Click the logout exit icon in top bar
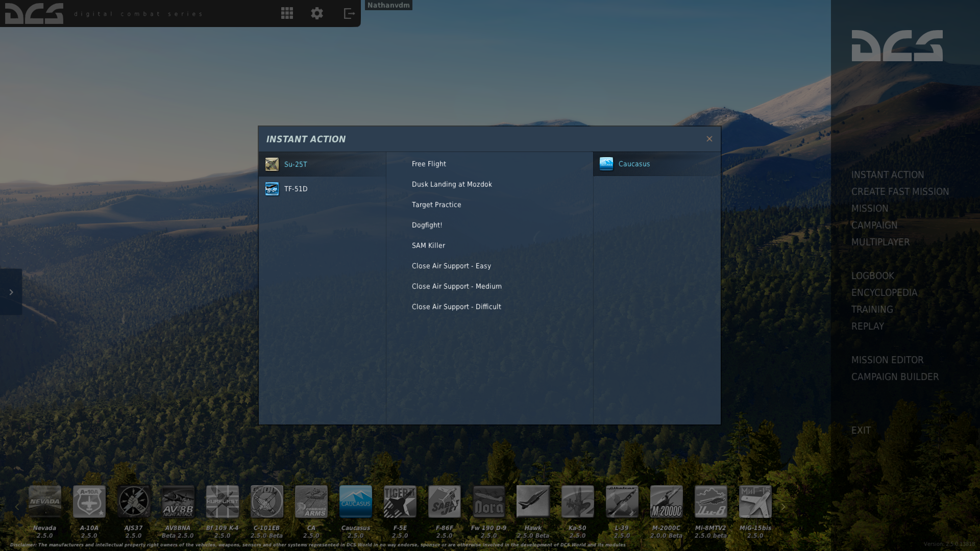980x551 pixels. [x=349, y=13]
